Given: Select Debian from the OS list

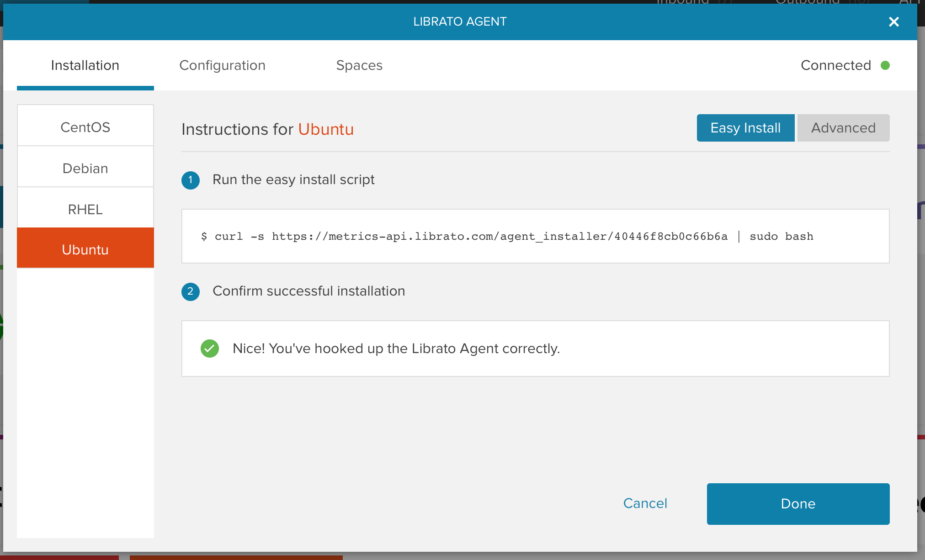Looking at the screenshot, I should tap(85, 168).
